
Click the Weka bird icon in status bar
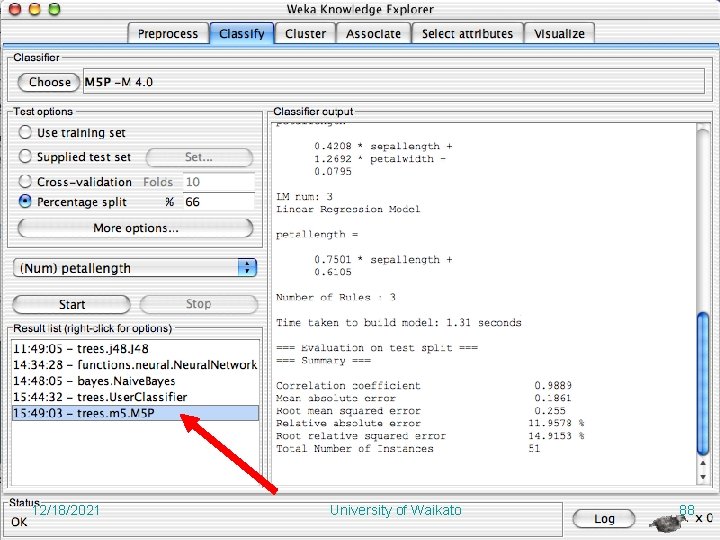669,521
